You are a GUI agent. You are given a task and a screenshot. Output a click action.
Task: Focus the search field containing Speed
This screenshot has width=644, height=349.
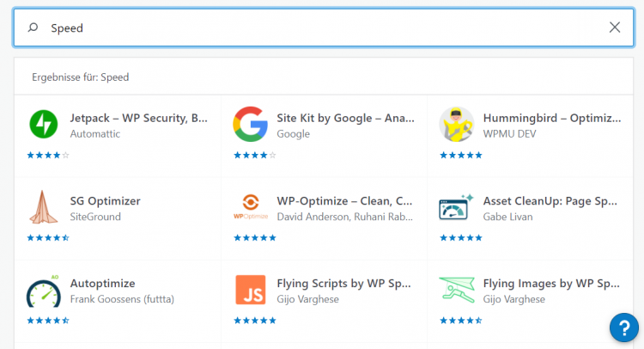point(324,28)
